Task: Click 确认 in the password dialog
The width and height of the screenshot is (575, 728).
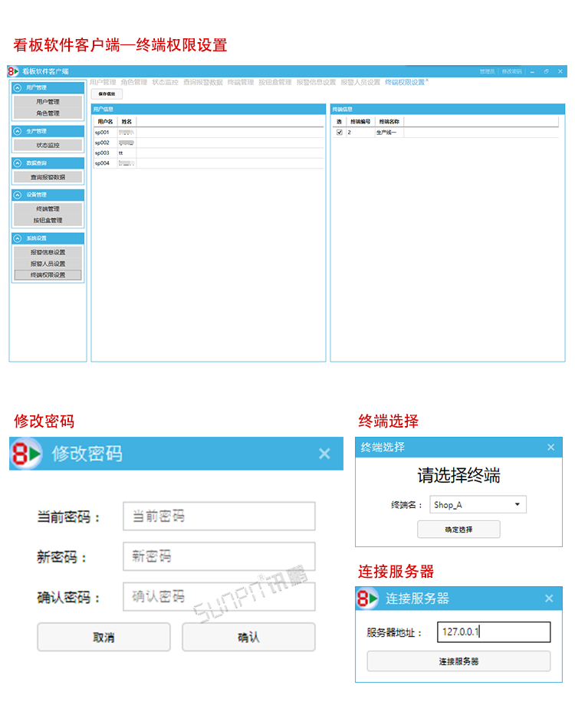Action: [248, 638]
